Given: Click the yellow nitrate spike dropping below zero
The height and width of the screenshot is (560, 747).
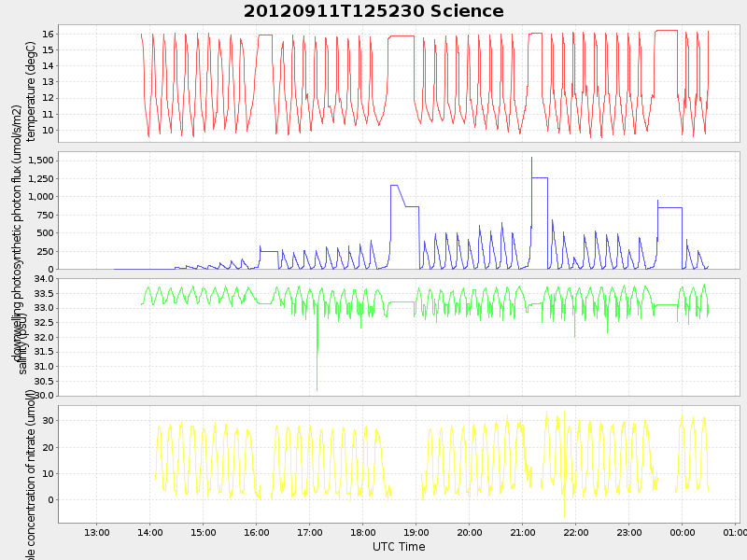Looking at the screenshot, I should (564, 513).
